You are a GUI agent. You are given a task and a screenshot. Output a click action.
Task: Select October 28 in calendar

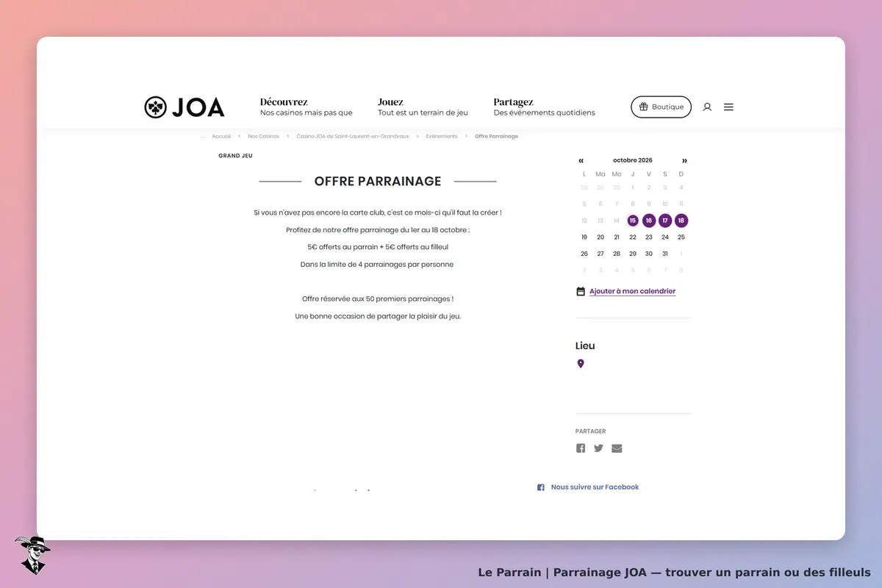coord(617,254)
